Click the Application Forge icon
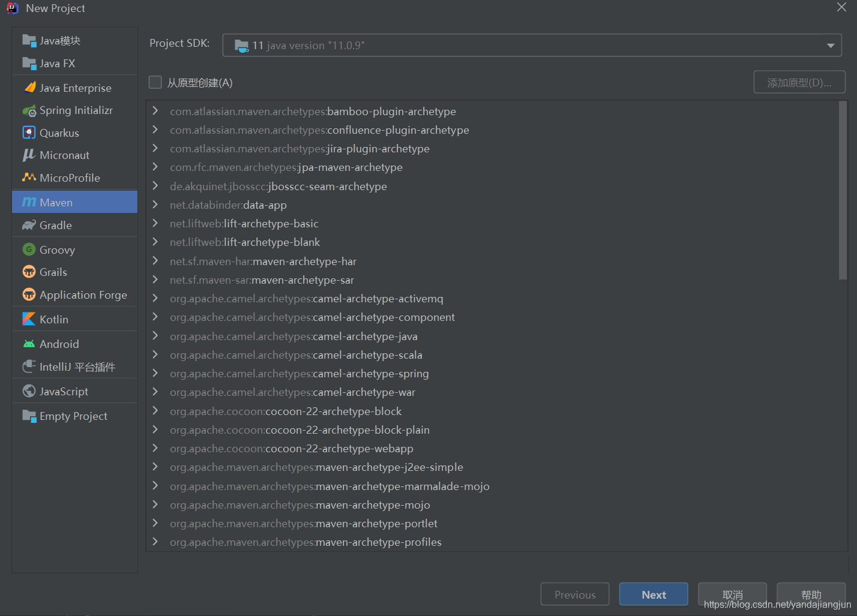The image size is (857, 616). (x=29, y=295)
